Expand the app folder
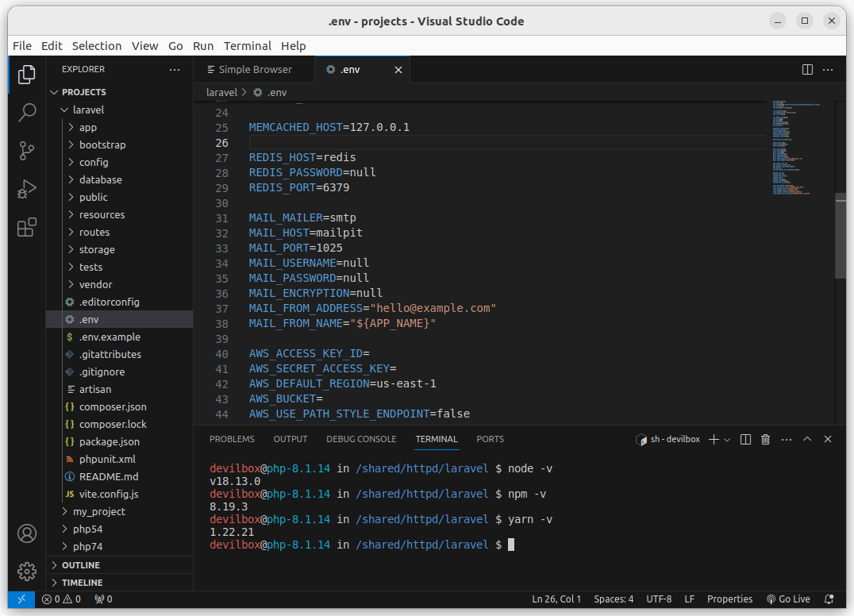The width and height of the screenshot is (854, 616). pos(87,127)
